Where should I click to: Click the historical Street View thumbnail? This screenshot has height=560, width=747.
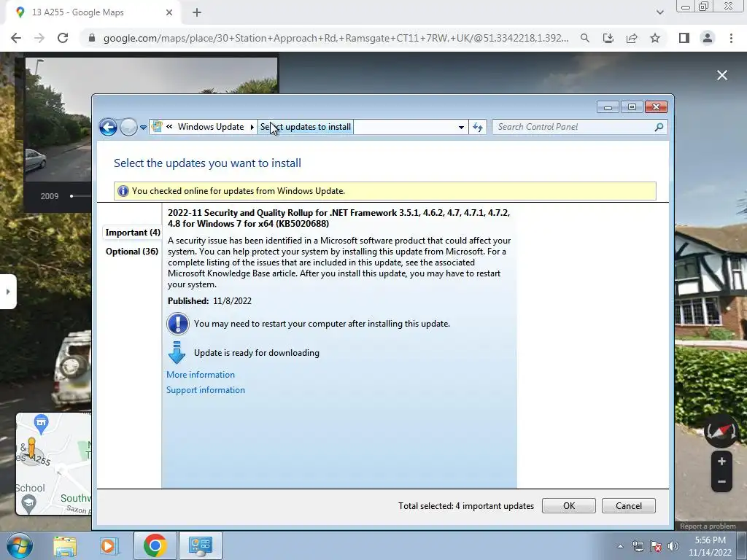(x=58, y=120)
